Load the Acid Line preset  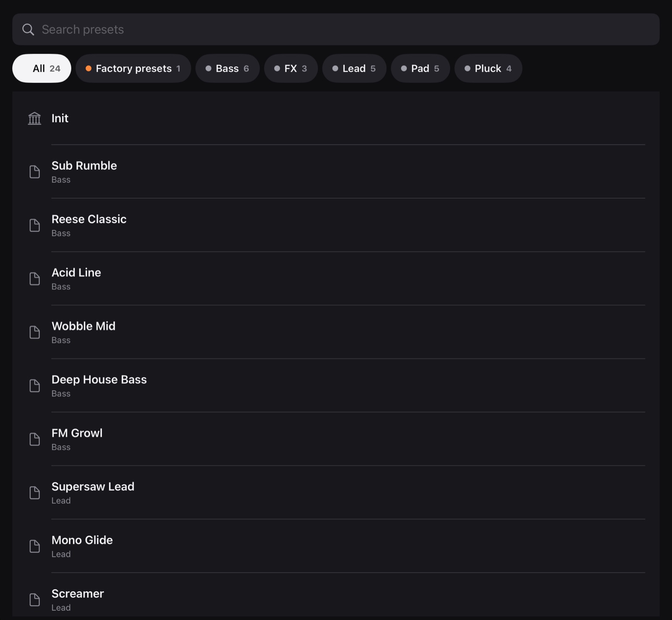click(336, 279)
